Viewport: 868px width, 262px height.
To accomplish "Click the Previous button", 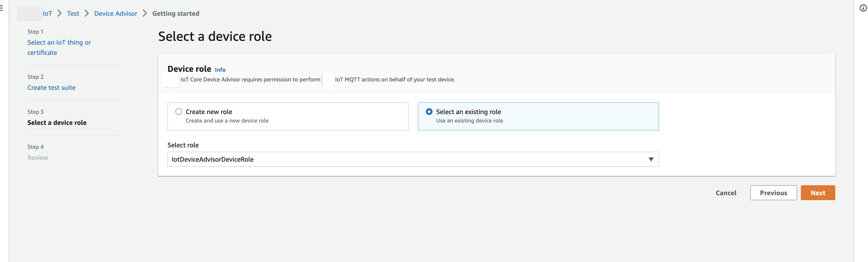I will tap(773, 193).
